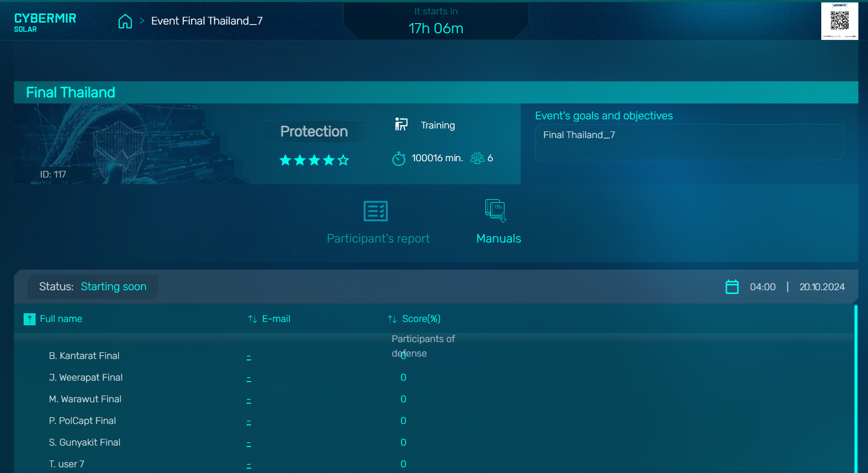Click the Event's goals and objectives heading
The width and height of the screenshot is (868, 473).
pyautogui.click(x=604, y=116)
